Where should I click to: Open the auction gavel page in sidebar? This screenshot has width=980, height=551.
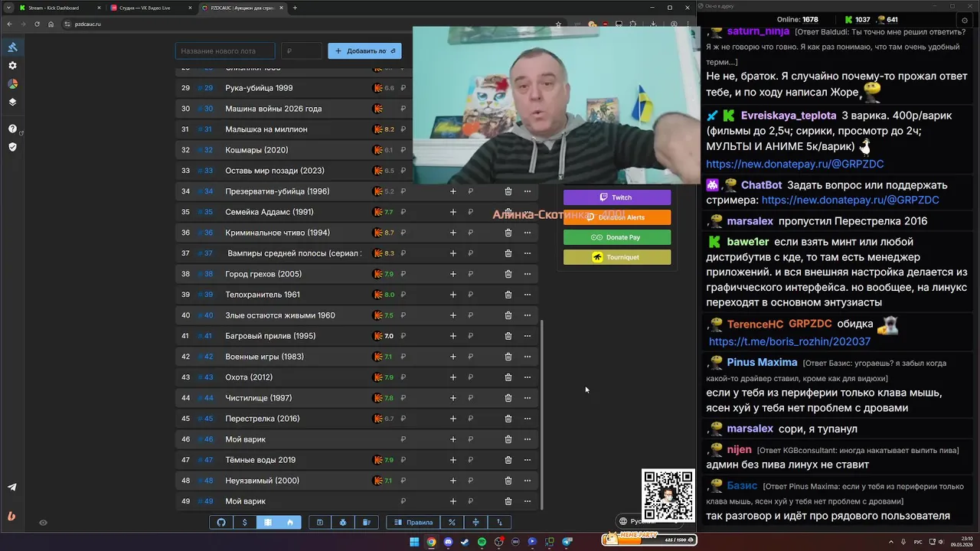point(12,47)
